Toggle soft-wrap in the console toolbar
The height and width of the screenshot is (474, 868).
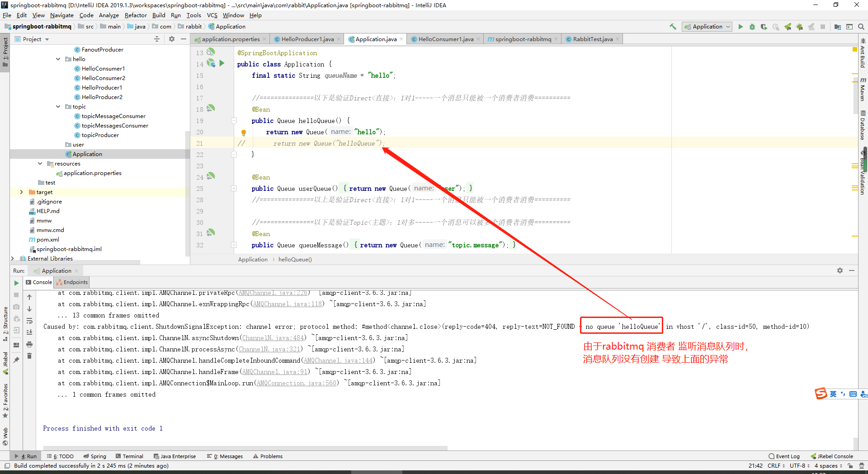point(29,321)
